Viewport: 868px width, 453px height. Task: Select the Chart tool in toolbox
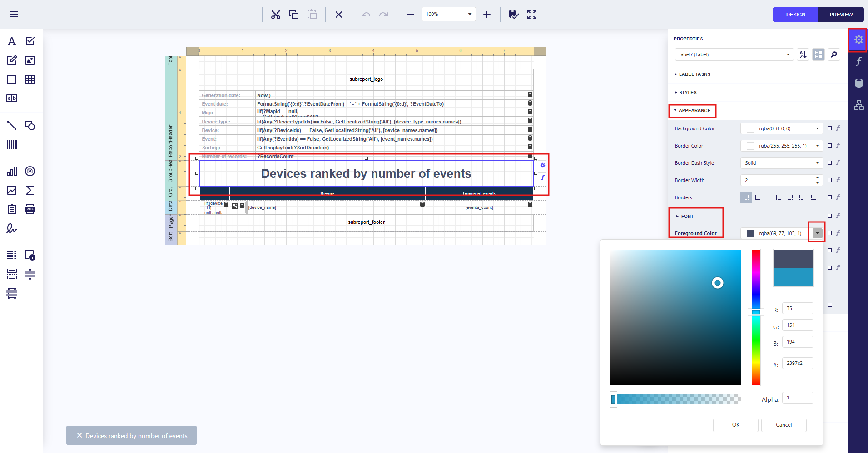[12, 171]
